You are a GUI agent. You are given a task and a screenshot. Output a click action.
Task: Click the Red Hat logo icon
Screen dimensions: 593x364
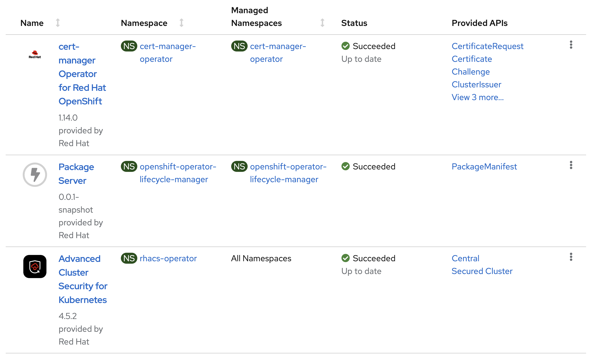tap(35, 54)
